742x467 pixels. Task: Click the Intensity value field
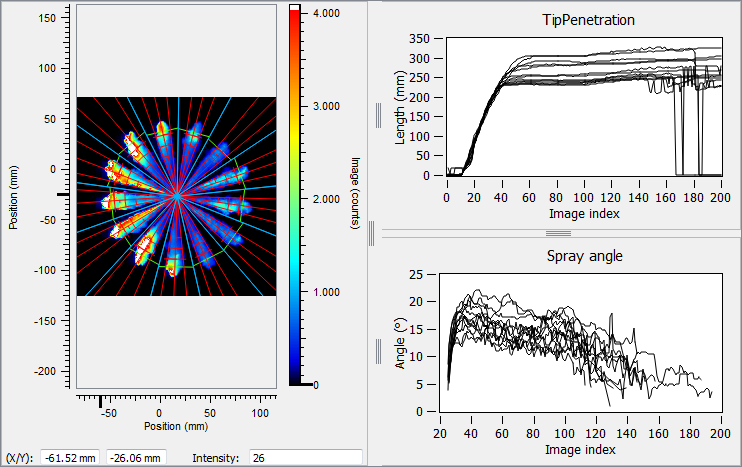point(304,457)
